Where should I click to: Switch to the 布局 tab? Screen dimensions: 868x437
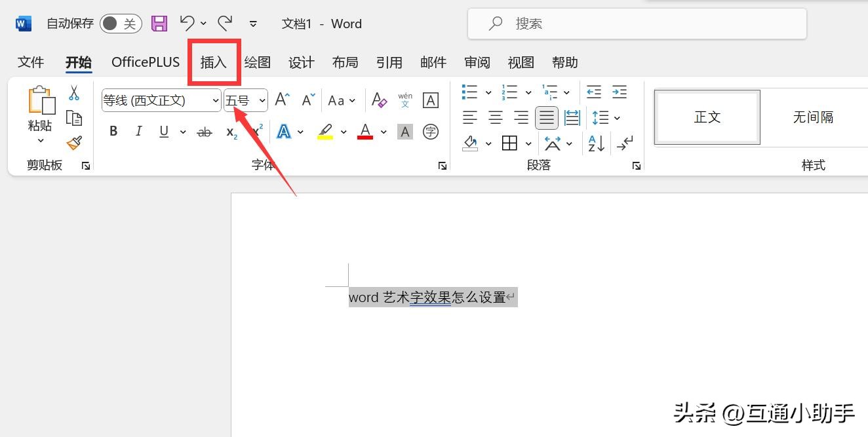(x=345, y=62)
